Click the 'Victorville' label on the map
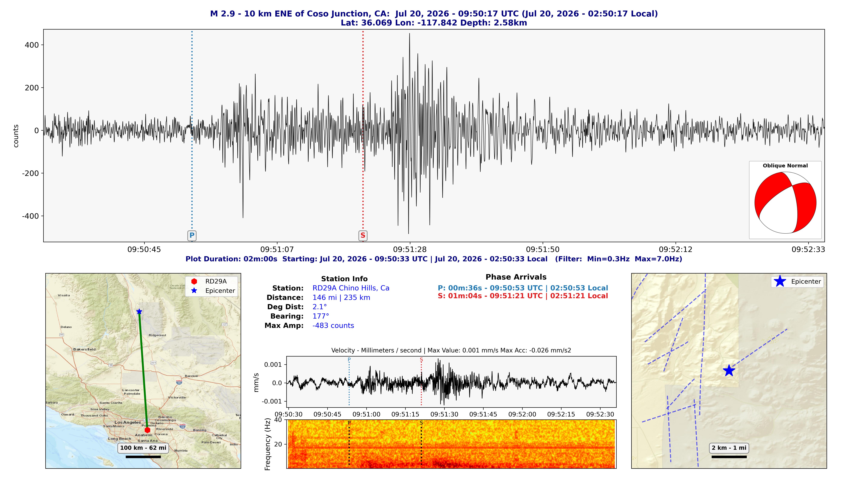This screenshot has height=488, width=868. pyautogui.click(x=177, y=397)
